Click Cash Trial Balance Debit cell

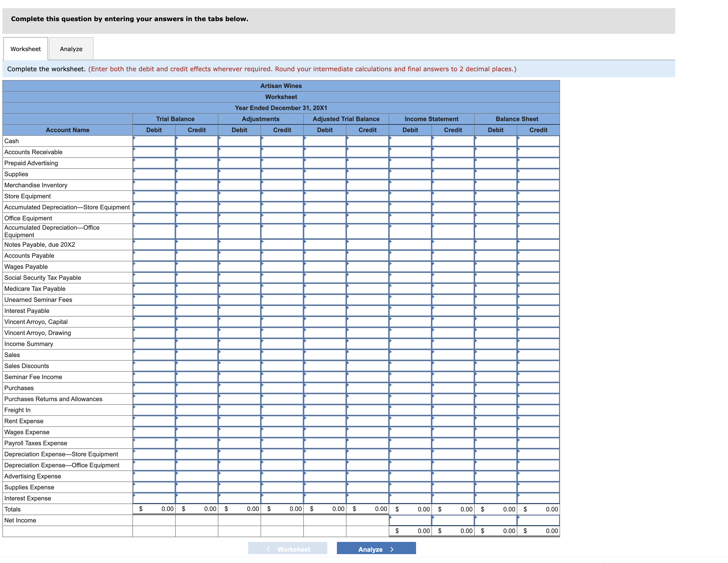[154, 141]
